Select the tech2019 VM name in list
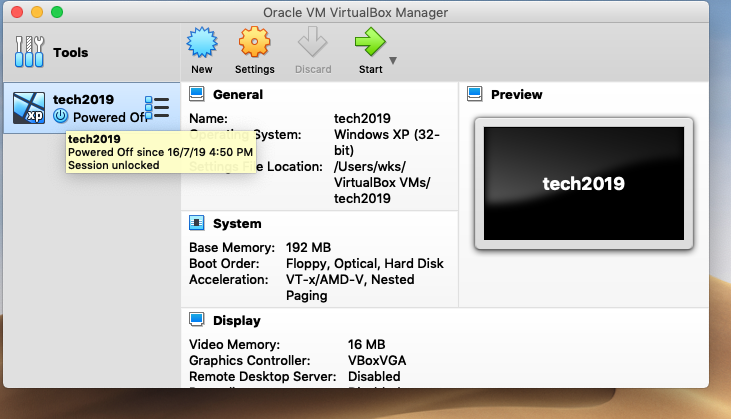 (83, 99)
